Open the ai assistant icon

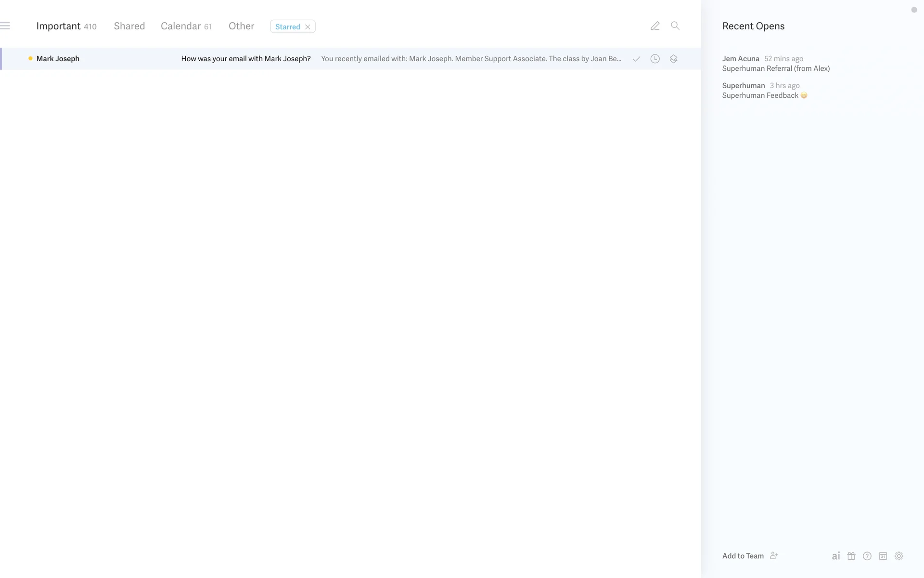coord(836,556)
